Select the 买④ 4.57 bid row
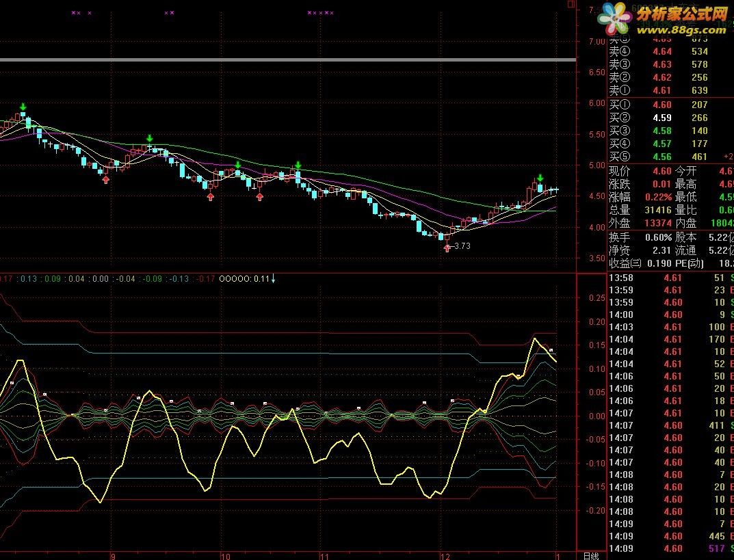The width and height of the screenshot is (734, 560). click(671, 144)
